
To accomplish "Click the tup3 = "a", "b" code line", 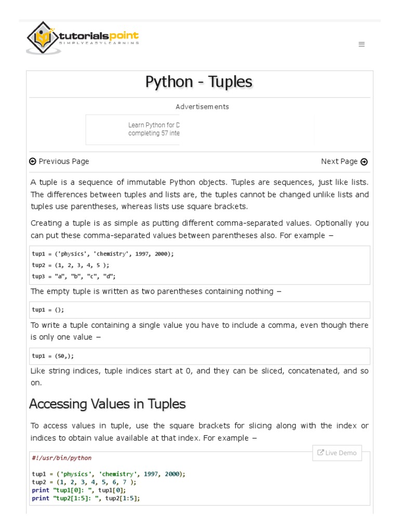I will click(74, 276).
